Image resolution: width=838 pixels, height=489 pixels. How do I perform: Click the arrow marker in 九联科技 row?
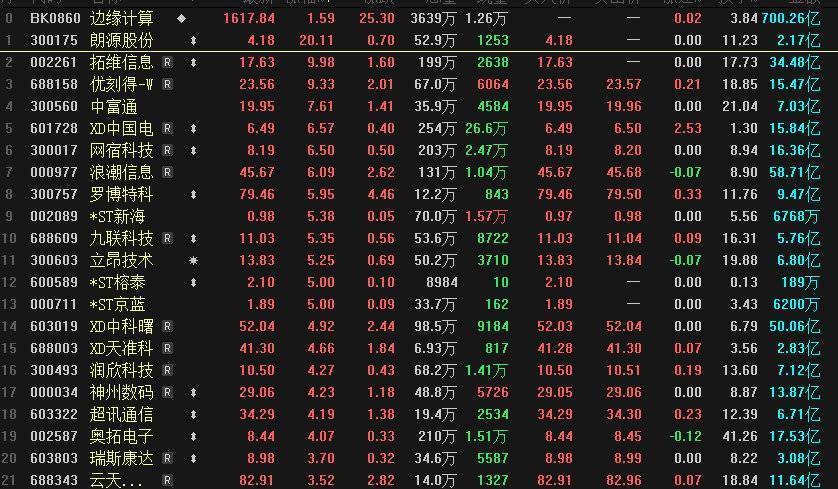(x=193, y=238)
